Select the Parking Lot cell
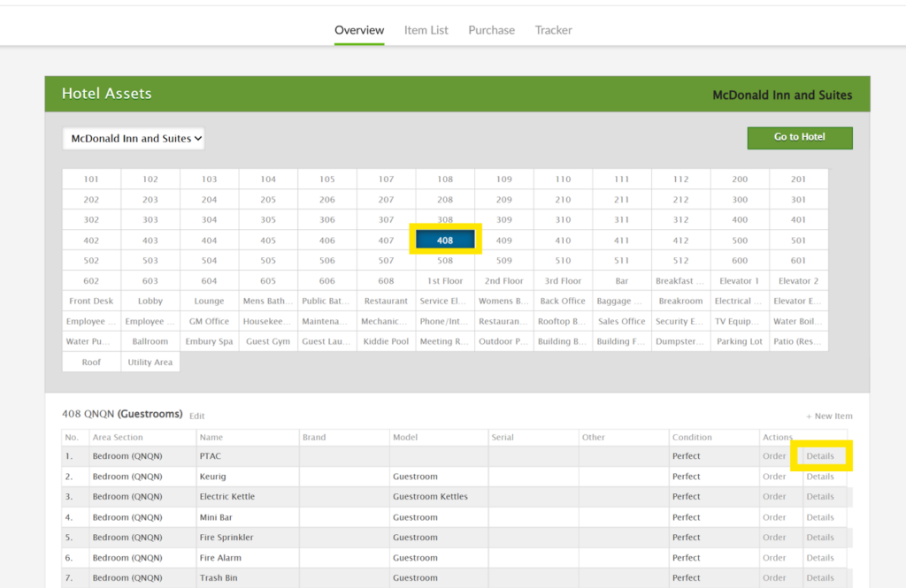 tap(740, 342)
